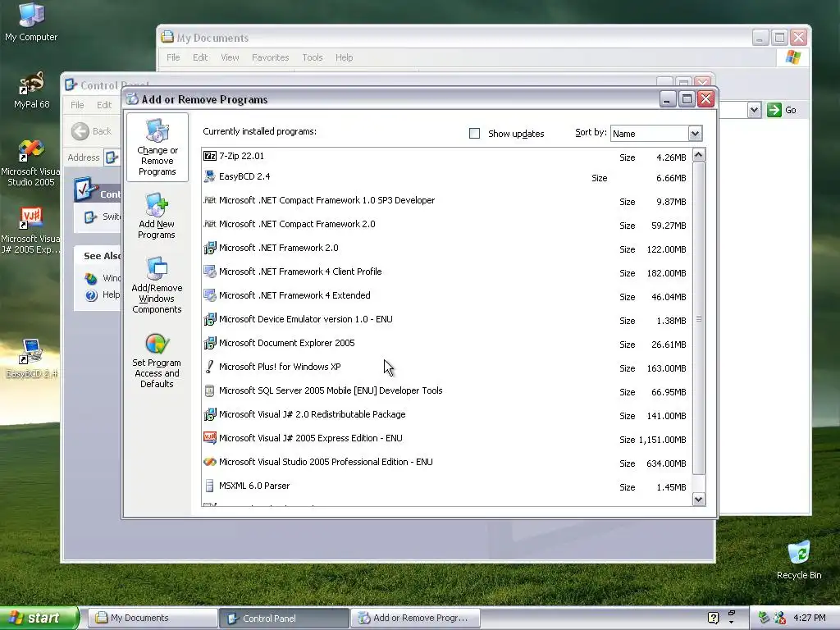Click Visual Studio 2005 Professional icon

tap(210, 462)
